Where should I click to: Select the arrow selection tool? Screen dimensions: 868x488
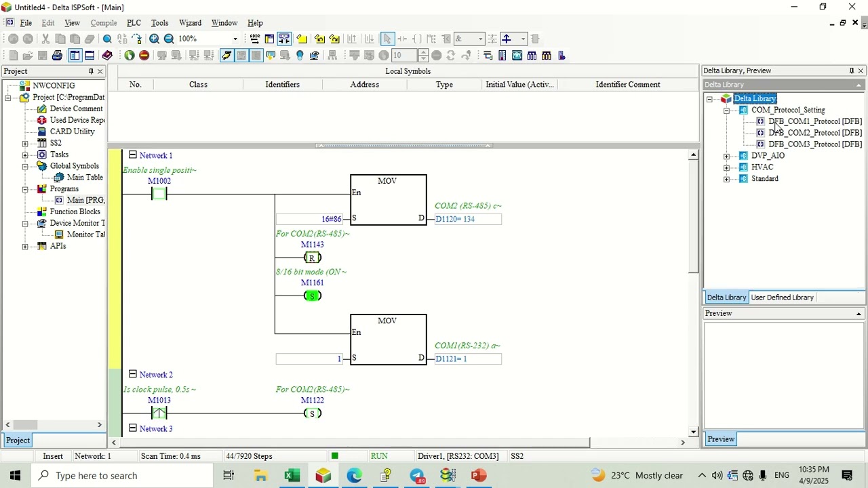[x=387, y=39]
